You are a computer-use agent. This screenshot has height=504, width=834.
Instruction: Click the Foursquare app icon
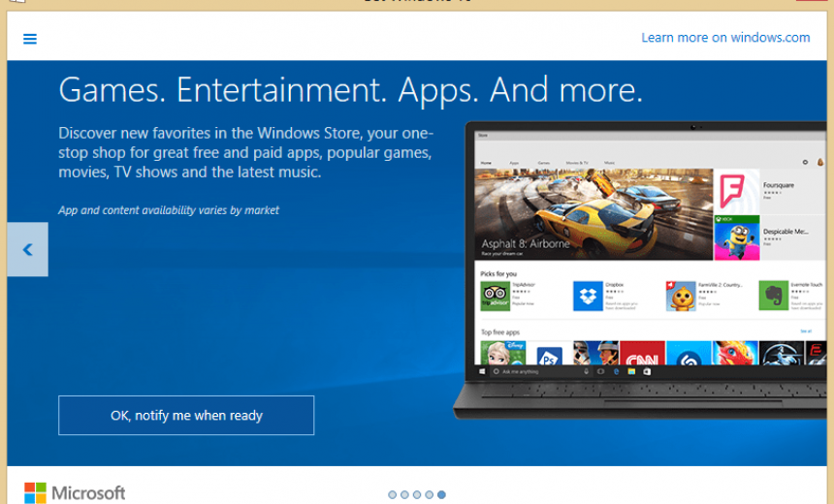click(x=736, y=189)
